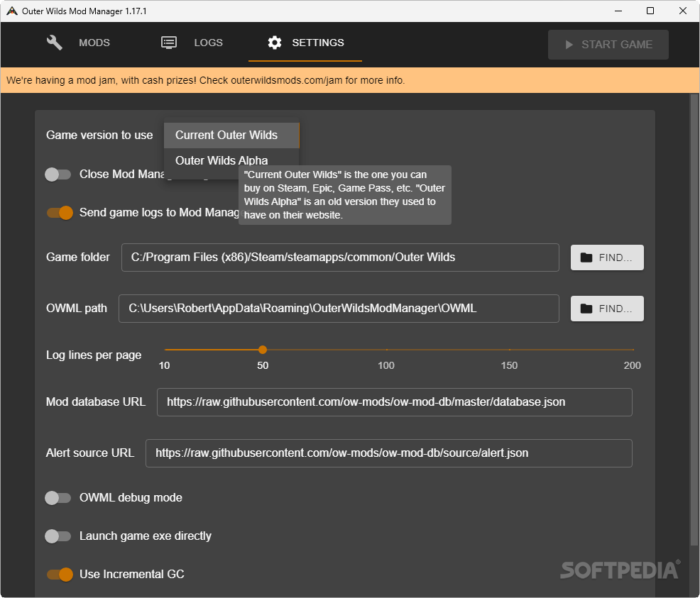Click the folder icon beside OWML path
The height and width of the screenshot is (598, 700).
point(586,309)
